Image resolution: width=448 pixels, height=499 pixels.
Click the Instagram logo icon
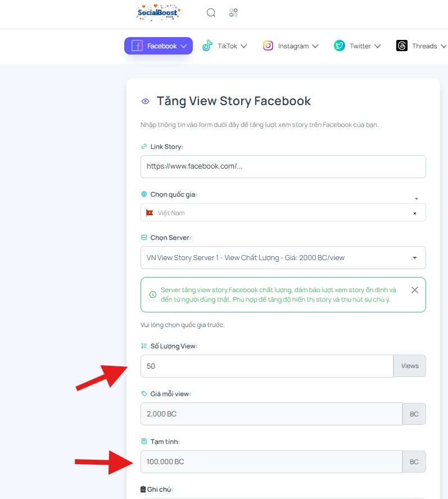[x=268, y=46]
